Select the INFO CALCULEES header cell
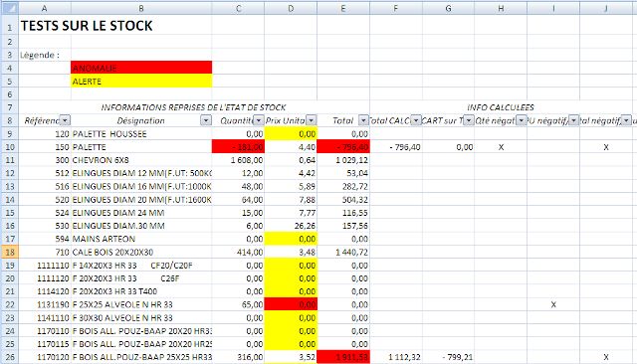This screenshot has width=637, height=364. click(500, 107)
